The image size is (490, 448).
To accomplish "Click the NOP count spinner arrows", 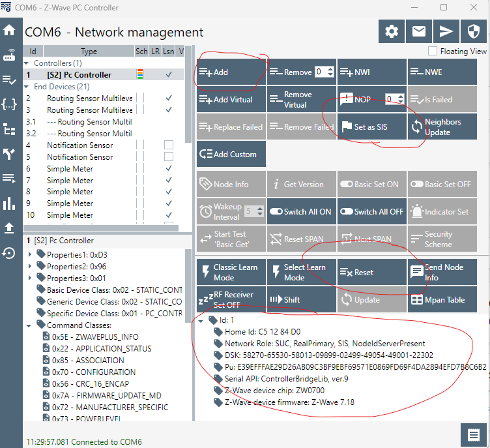I will (401, 100).
